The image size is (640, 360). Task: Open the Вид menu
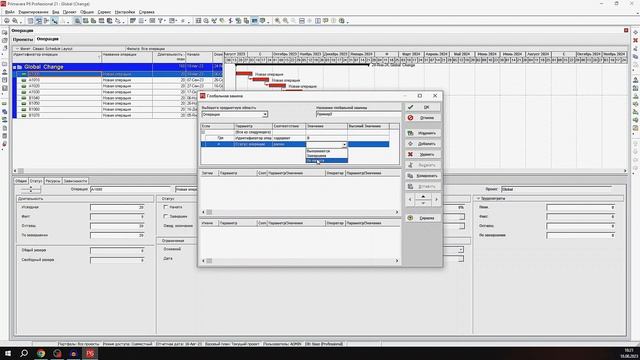point(56,12)
